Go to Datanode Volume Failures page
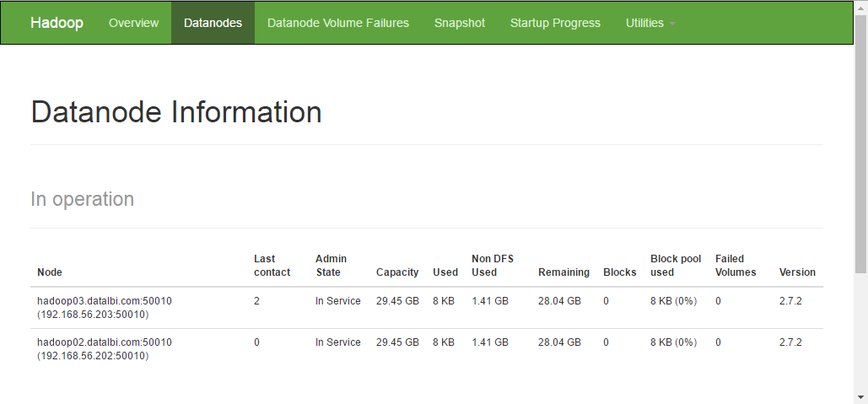Screen dimensions: 868x404 tap(338, 23)
